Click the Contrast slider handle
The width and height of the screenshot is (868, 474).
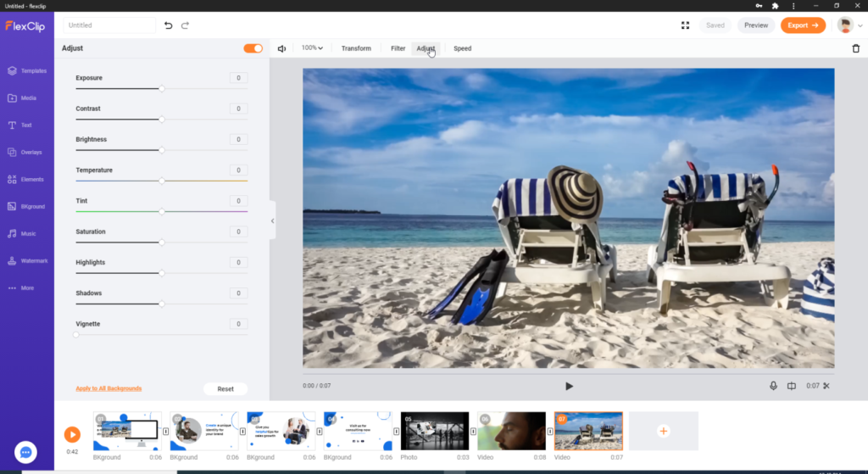[162, 120]
